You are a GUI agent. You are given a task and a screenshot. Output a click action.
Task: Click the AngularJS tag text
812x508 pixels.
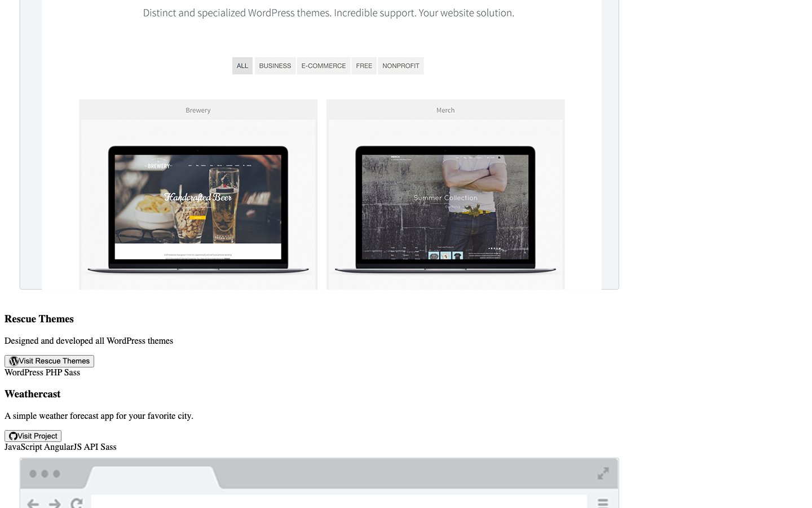63,447
